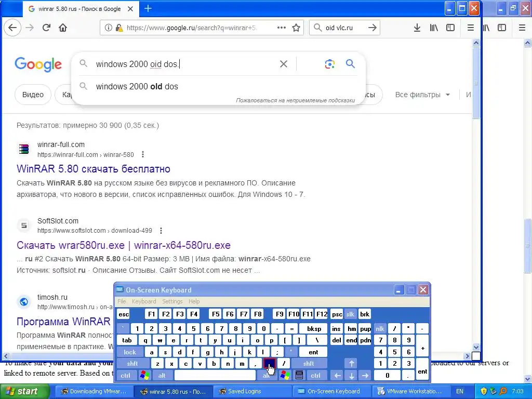Open the Firefox hamburger menu
The width and height of the screenshot is (532, 399).
(471, 28)
